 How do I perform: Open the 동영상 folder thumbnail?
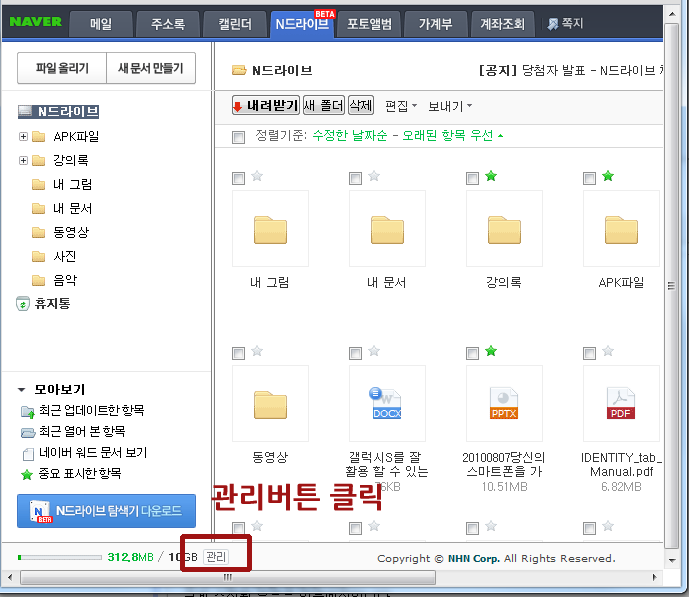coord(270,403)
